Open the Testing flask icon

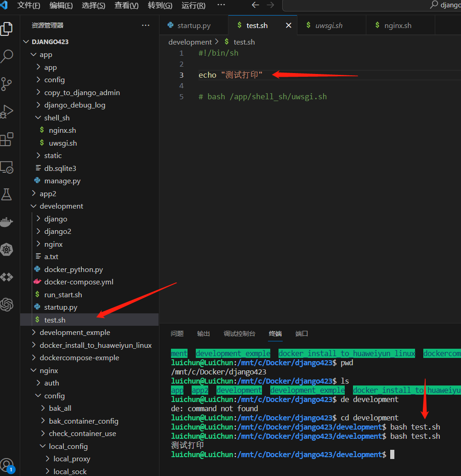pos(6,194)
